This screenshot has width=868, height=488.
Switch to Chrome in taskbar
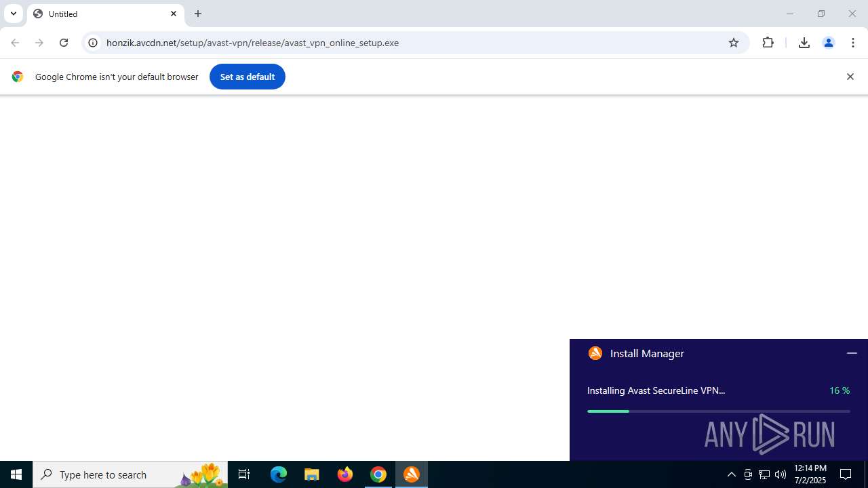(378, 474)
